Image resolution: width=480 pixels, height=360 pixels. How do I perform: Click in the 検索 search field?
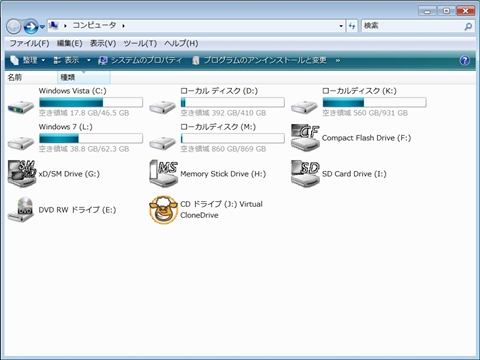(412, 26)
